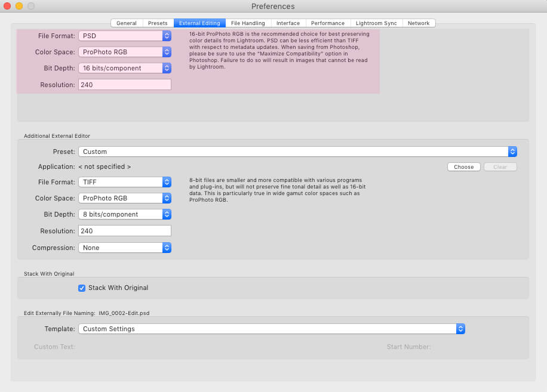Screen dimensions: 547x392
Task: Uncheck the Stack With Original checkbox
Action: (x=82, y=288)
